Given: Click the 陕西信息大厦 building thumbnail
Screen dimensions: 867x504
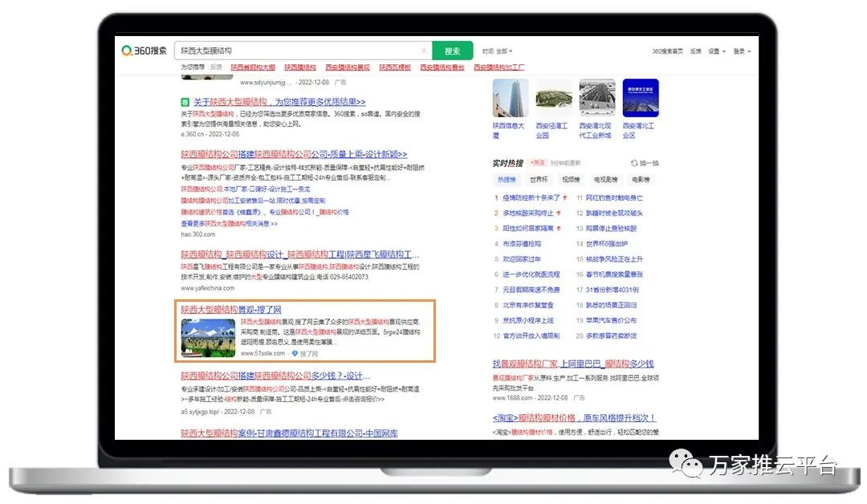Looking at the screenshot, I should point(511,98).
